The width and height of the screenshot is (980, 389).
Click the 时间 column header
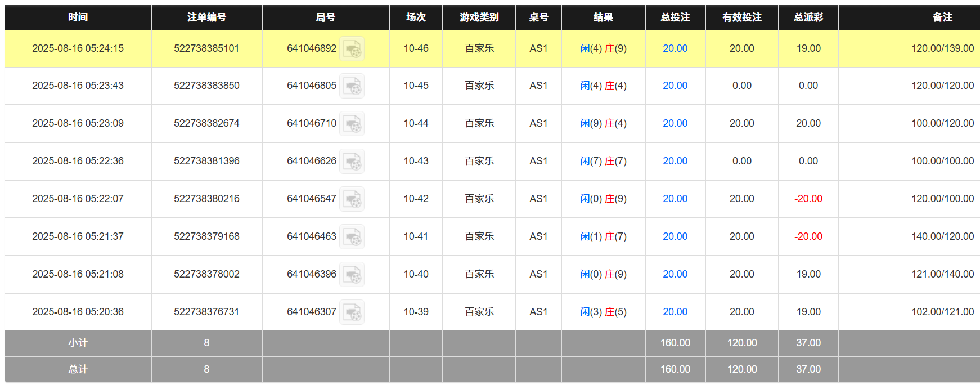pos(78,17)
